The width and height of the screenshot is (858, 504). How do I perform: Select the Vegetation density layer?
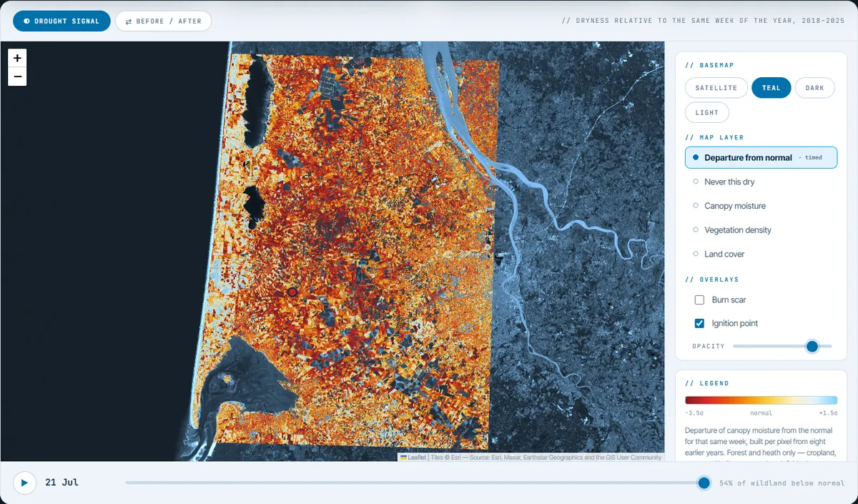click(761, 230)
